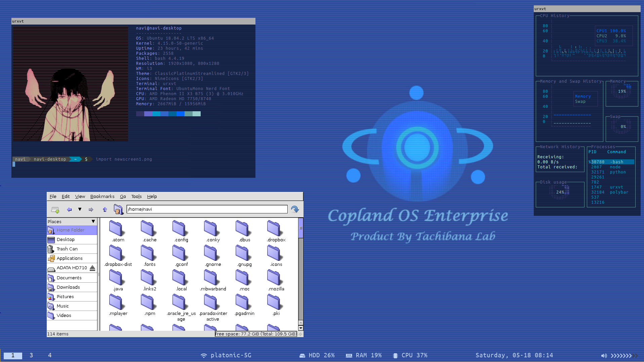The width and height of the screenshot is (644, 362).
Task: Click the new tab toolbar icon
Action: click(55, 210)
